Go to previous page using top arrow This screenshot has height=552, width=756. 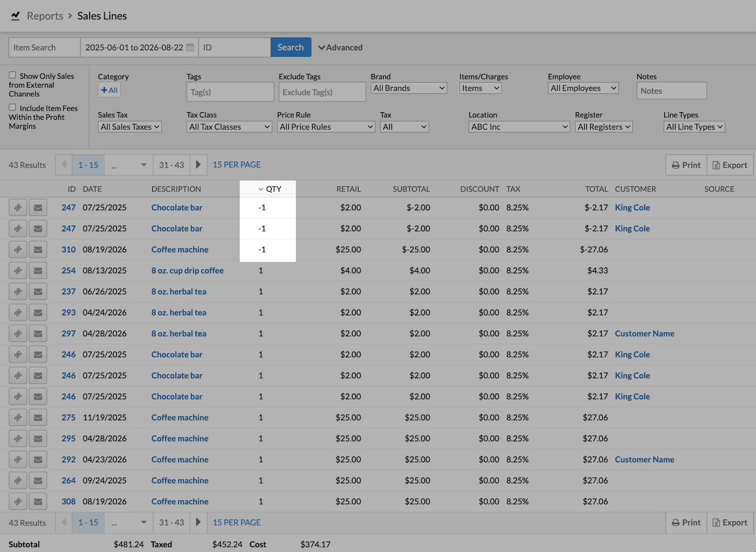(64, 165)
